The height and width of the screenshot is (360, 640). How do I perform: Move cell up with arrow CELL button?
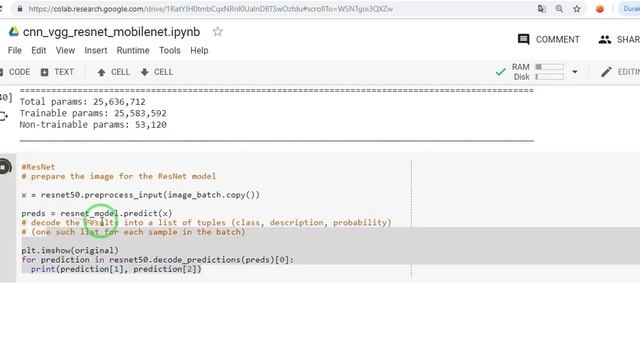(113, 72)
